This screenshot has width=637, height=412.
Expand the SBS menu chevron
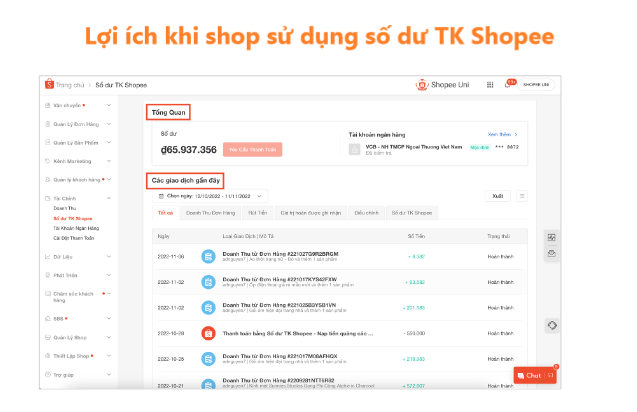point(109,319)
